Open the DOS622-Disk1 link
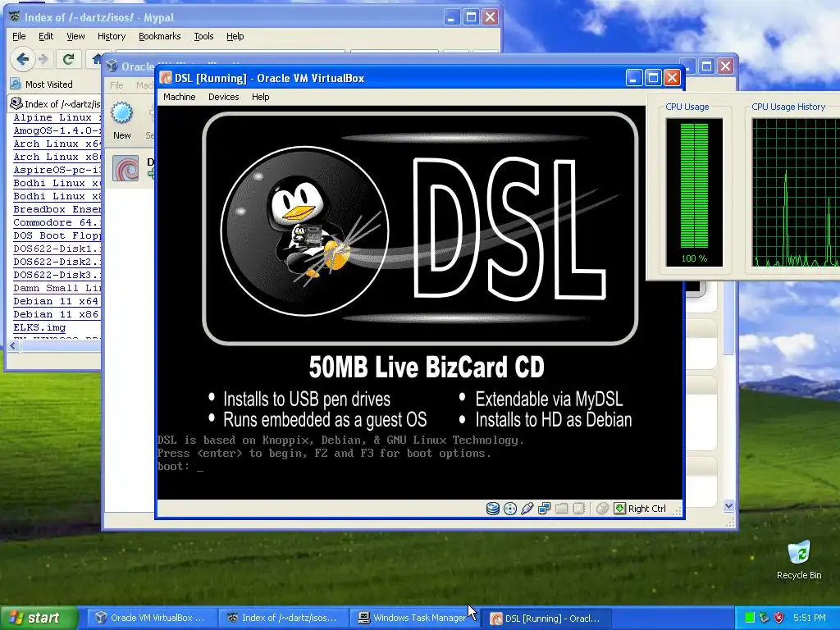This screenshot has width=840, height=630. pyautogui.click(x=57, y=249)
